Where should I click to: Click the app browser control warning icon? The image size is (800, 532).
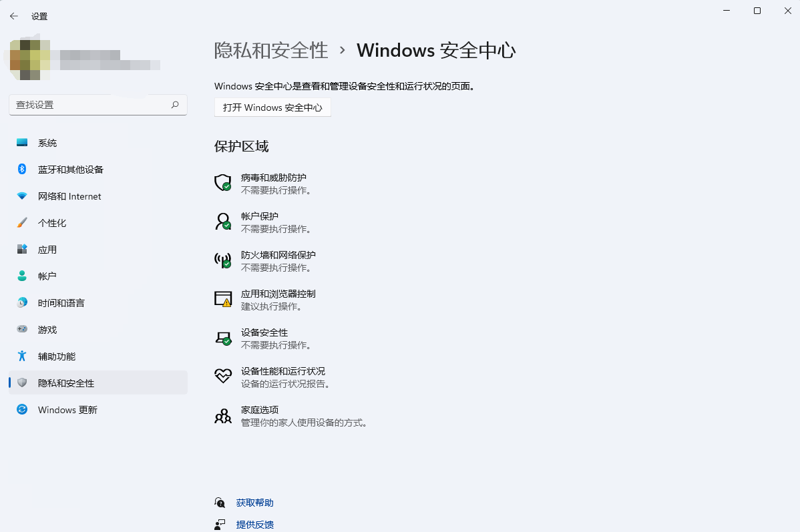click(223, 299)
